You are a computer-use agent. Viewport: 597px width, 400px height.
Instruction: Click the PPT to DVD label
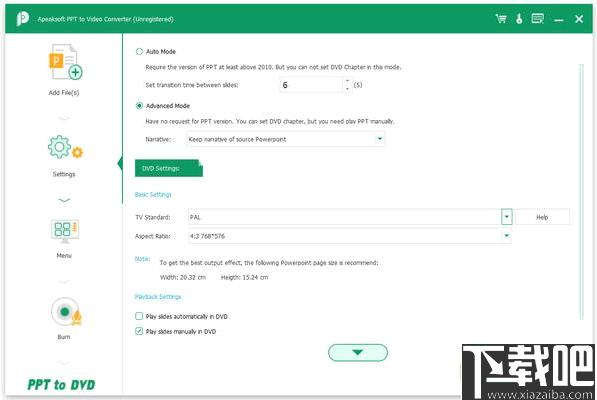[x=61, y=385]
